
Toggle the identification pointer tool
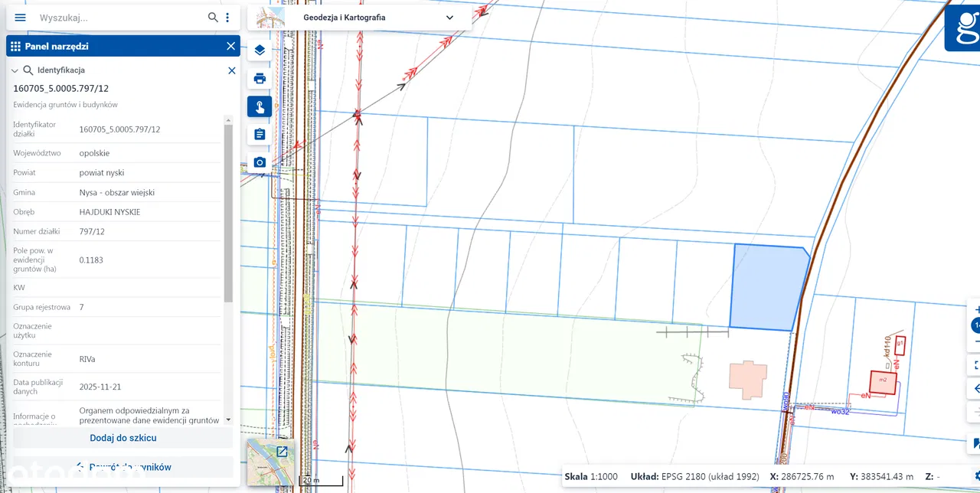(x=260, y=107)
